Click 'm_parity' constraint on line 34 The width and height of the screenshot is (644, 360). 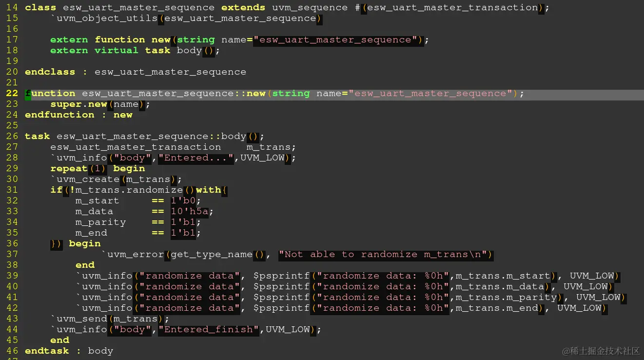point(101,222)
